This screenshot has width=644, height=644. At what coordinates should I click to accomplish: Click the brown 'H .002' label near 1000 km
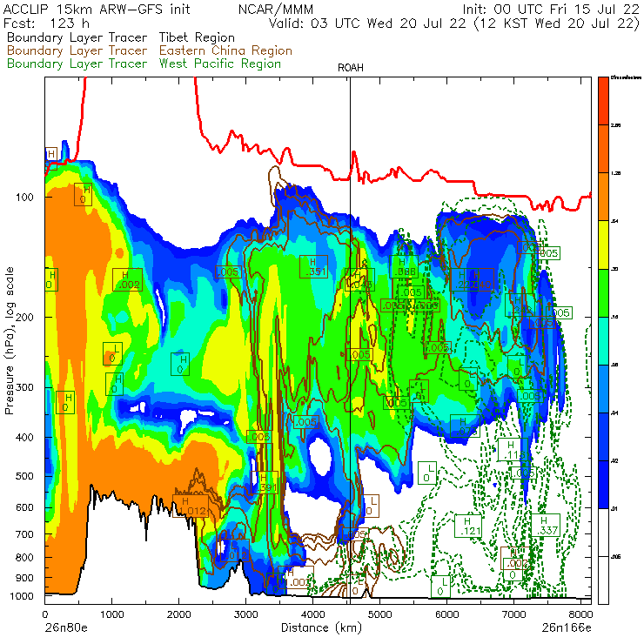(x=127, y=279)
